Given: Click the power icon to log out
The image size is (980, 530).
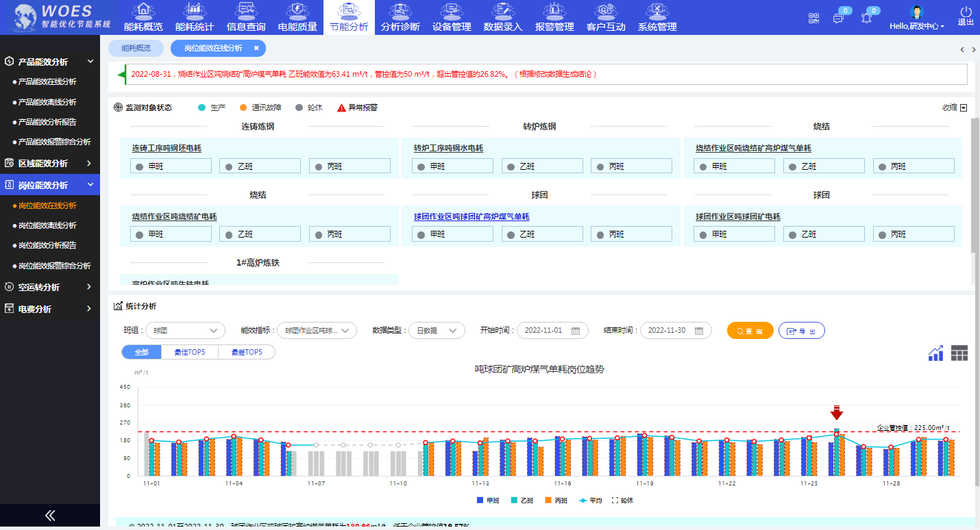Looking at the screenshot, I should coord(966,12).
